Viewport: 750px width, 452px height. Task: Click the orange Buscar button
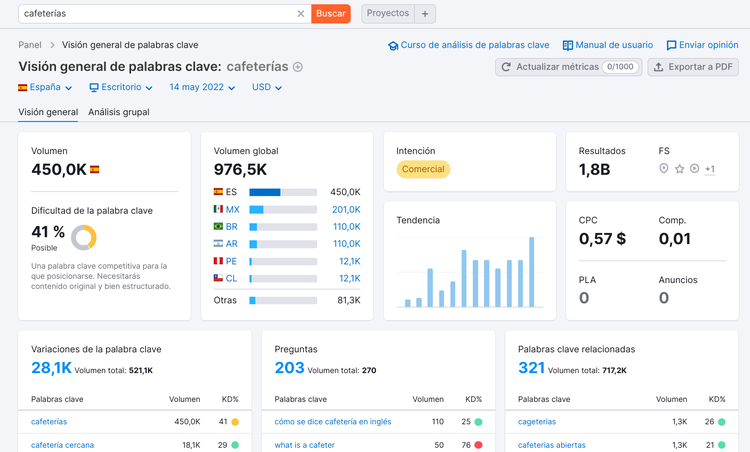[x=331, y=14]
